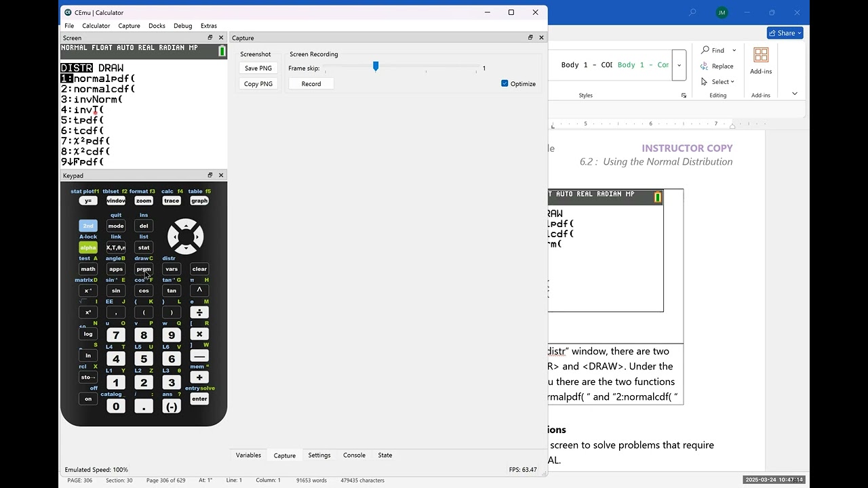
Task: Tap the mode key on keypad
Action: [x=116, y=226]
